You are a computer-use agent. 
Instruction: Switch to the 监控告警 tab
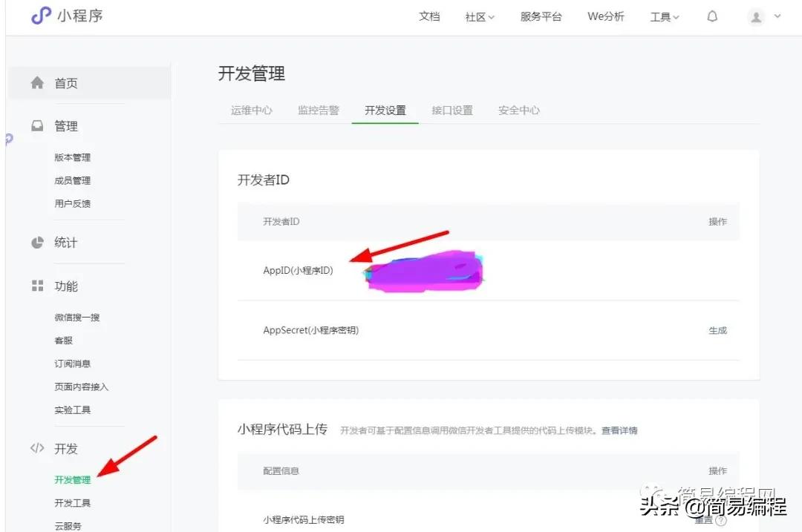tap(318, 109)
